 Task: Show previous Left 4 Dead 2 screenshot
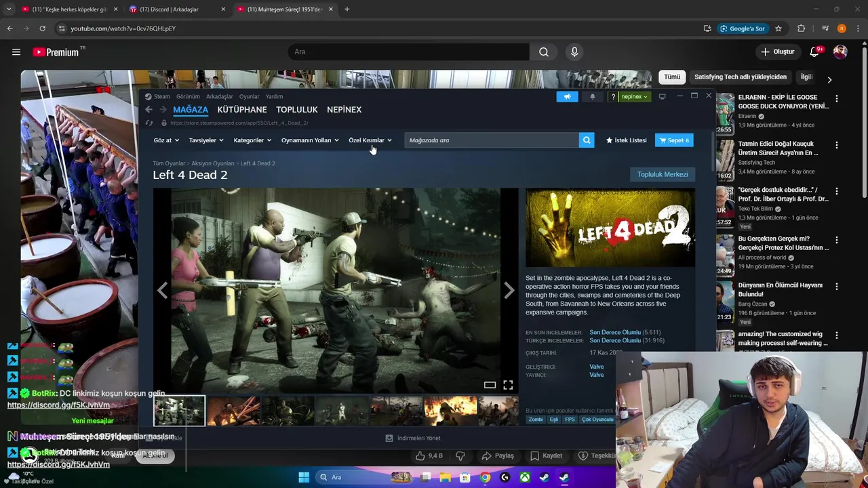coord(162,290)
